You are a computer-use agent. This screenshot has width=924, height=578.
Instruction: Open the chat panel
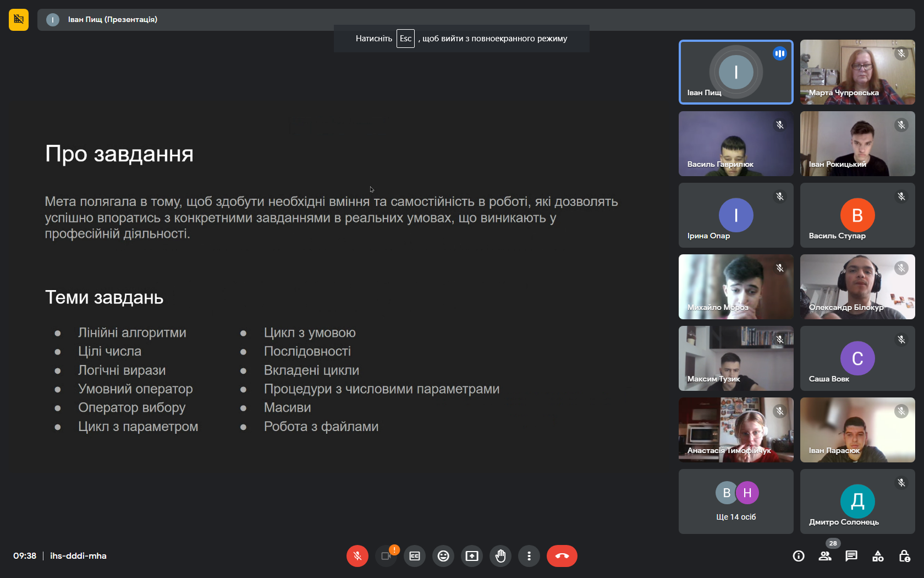point(851,556)
